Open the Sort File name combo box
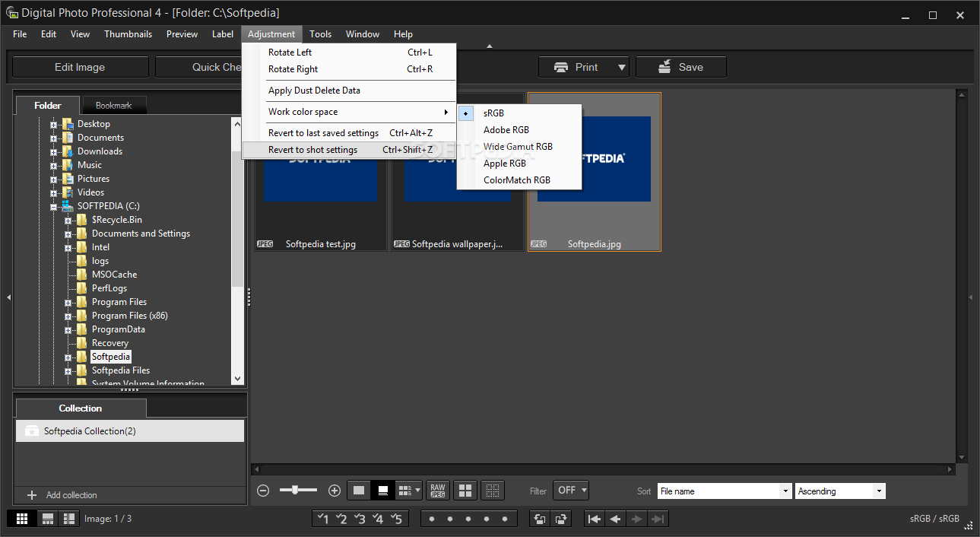The width and height of the screenshot is (980, 537). click(x=725, y=491)
